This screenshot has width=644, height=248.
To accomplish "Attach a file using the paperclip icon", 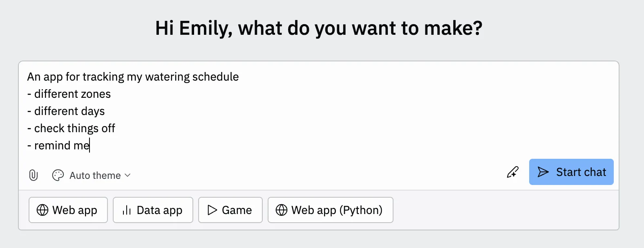I will click(34, 175).
